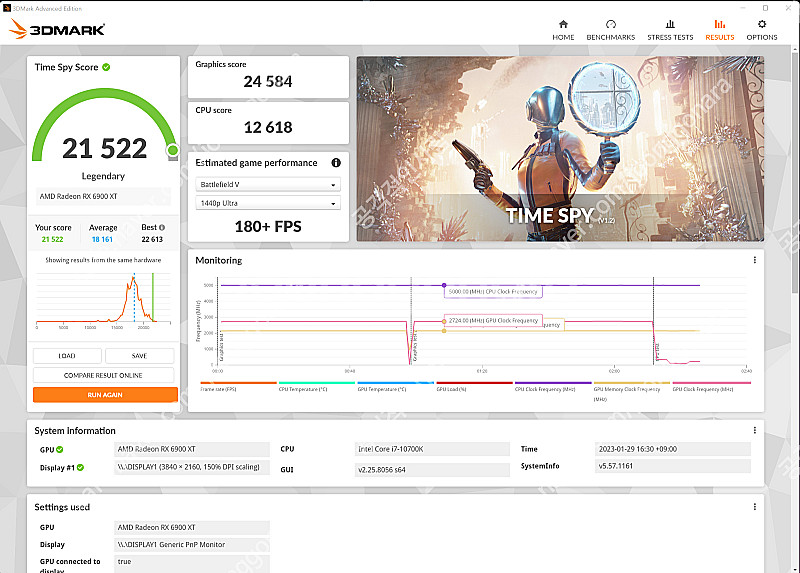The width and height of the screenshot is (800, 573).
Task: Click the Estimated game performance info icon
Action: pyautogui.click(x=336, y=163)
